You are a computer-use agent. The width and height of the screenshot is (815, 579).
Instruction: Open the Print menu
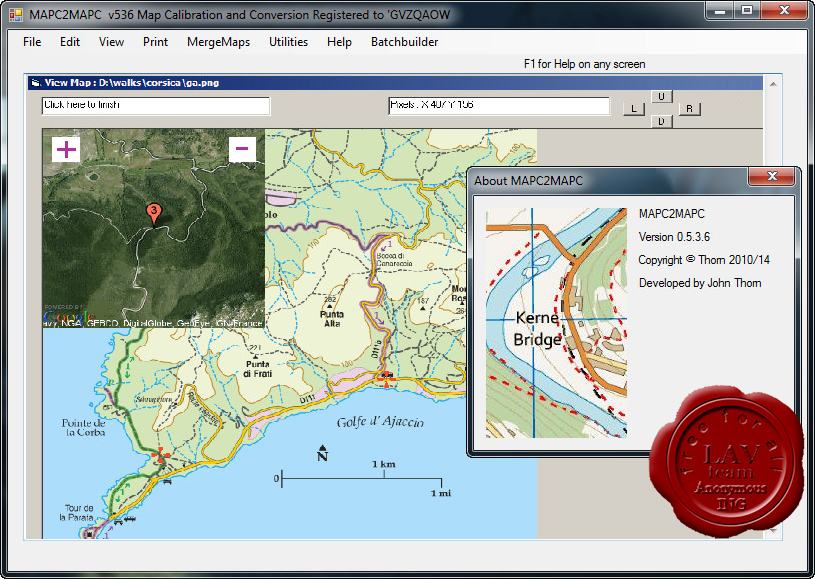pos(155,42)
